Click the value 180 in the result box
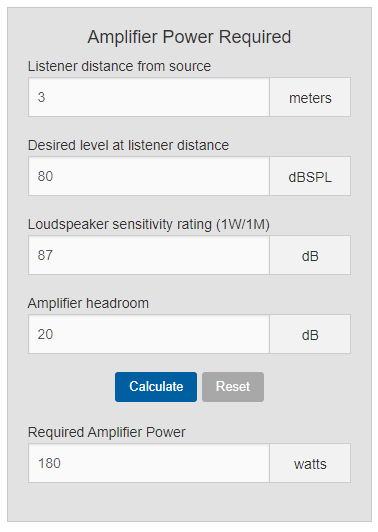Viewport: 378px width, 532px height. 49,463
